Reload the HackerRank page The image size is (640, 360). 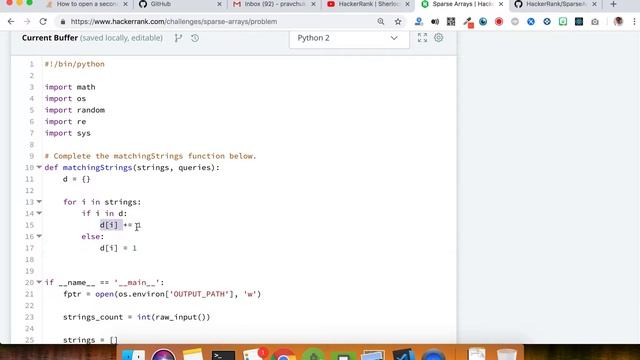tap(43, 22)
